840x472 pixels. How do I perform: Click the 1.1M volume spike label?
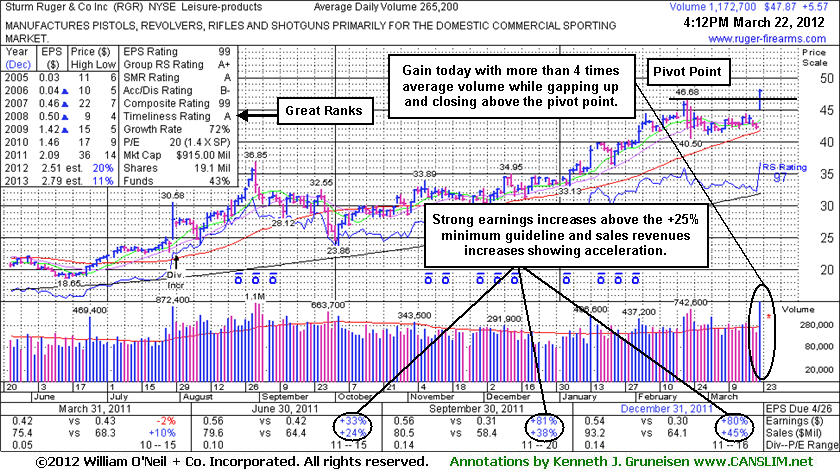click(x=254, y=296)
